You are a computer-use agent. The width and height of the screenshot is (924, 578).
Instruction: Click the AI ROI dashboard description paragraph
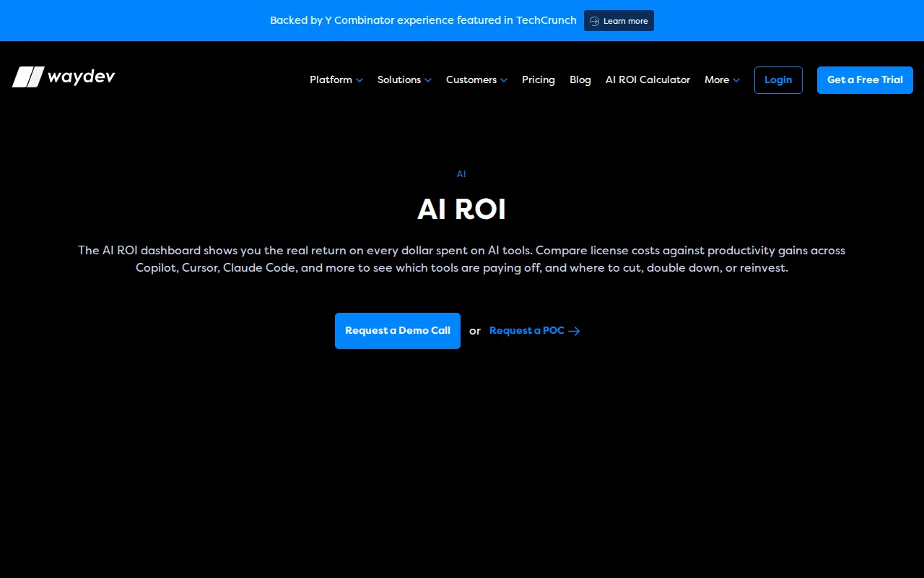coord(462,259)
